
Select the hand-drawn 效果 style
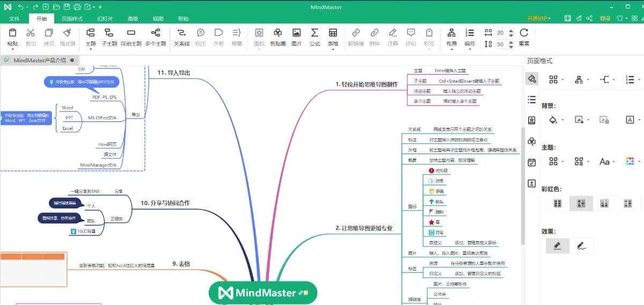point(581,246)
